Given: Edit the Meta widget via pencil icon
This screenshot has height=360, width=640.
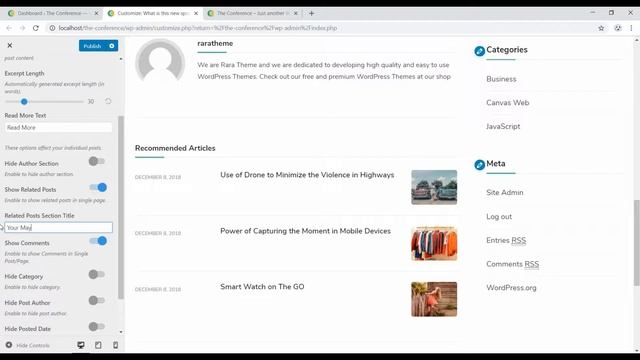Looking at the screenshot, I should [x=480, y=165].
